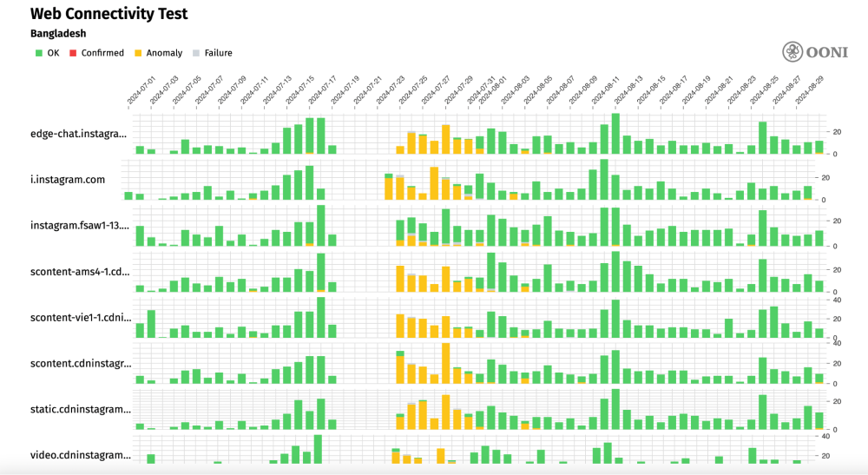Hide the Confirmed series via legend text

[102, 53]
